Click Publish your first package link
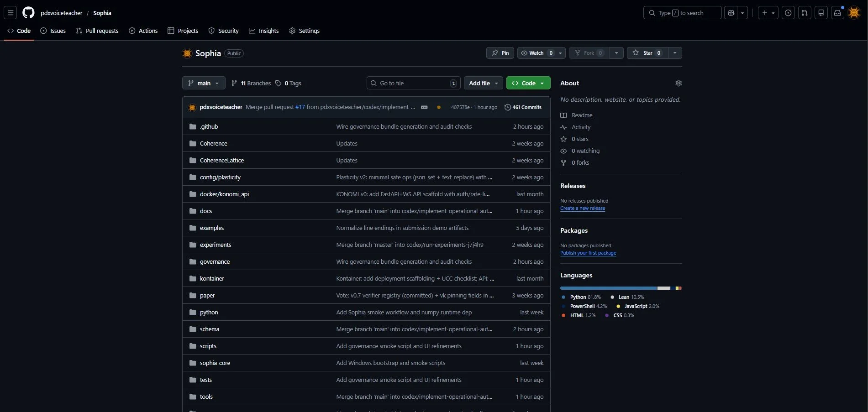 click(x=588, y=253)
